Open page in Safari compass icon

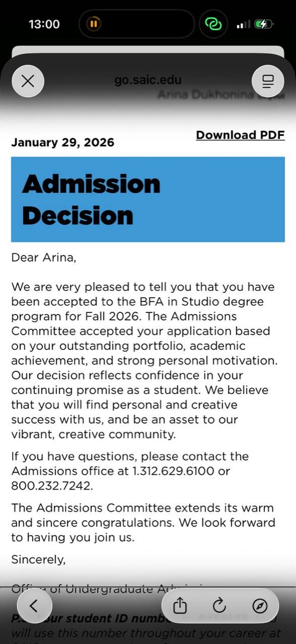coord(259,606)
